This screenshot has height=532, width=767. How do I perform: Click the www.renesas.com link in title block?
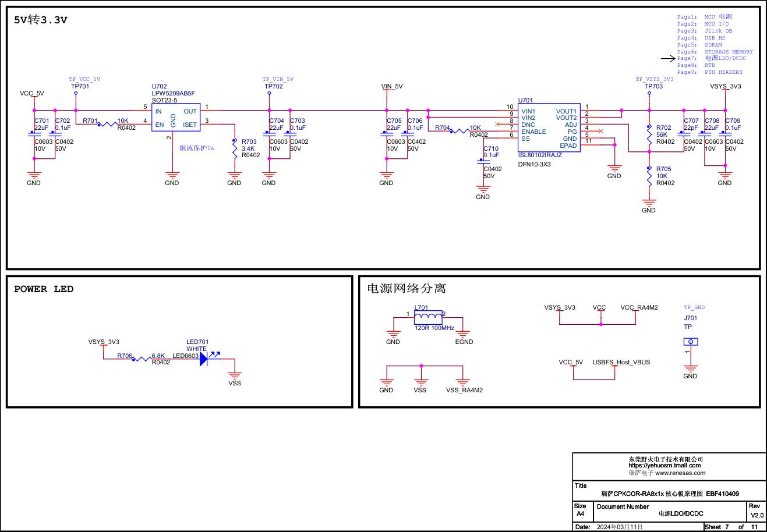[x=680, y=473]
